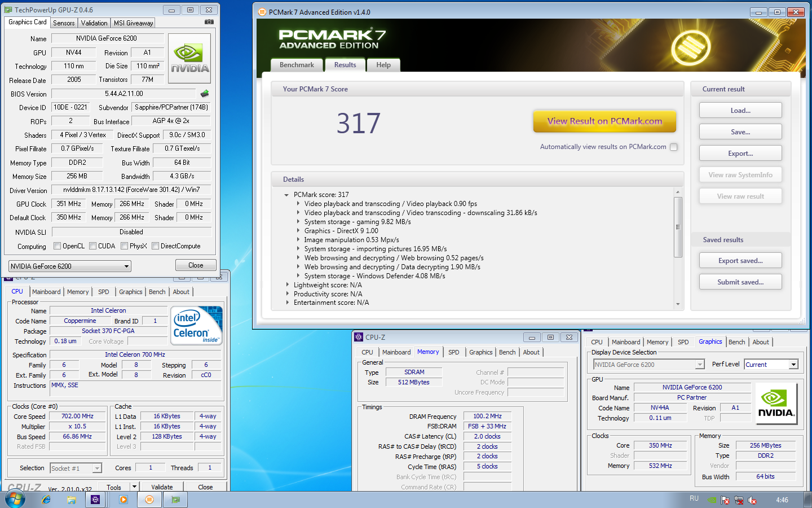Click the PCMark 7 title bar icon
The width and height of the screenshot is (812, 508).
click(x=262, y=12)
